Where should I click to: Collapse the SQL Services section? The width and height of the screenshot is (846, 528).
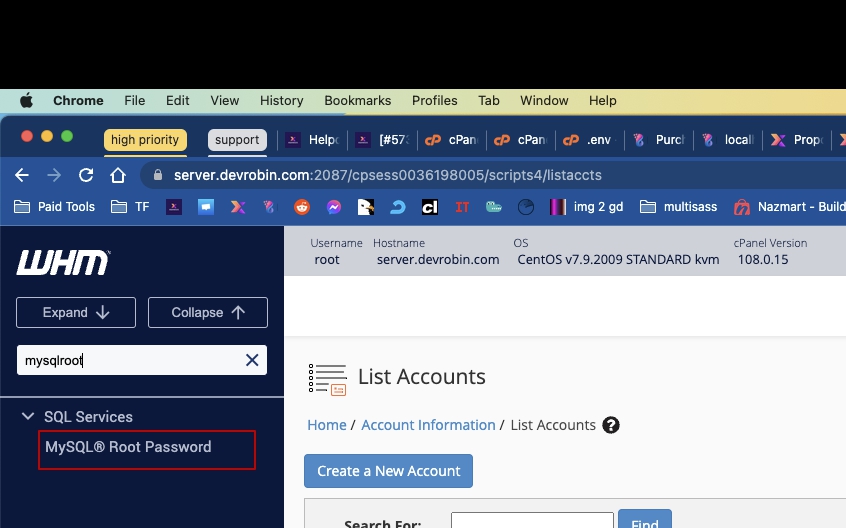coord(28,416)
